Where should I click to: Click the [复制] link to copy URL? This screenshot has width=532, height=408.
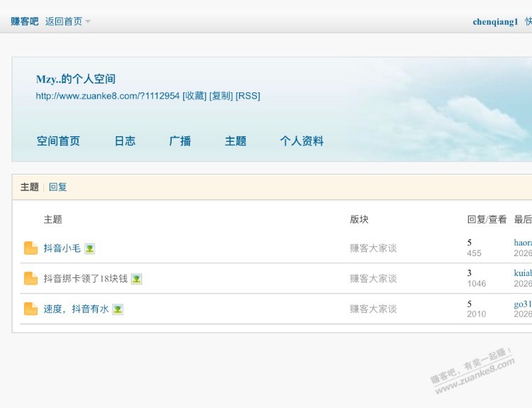tap(221, 96)
